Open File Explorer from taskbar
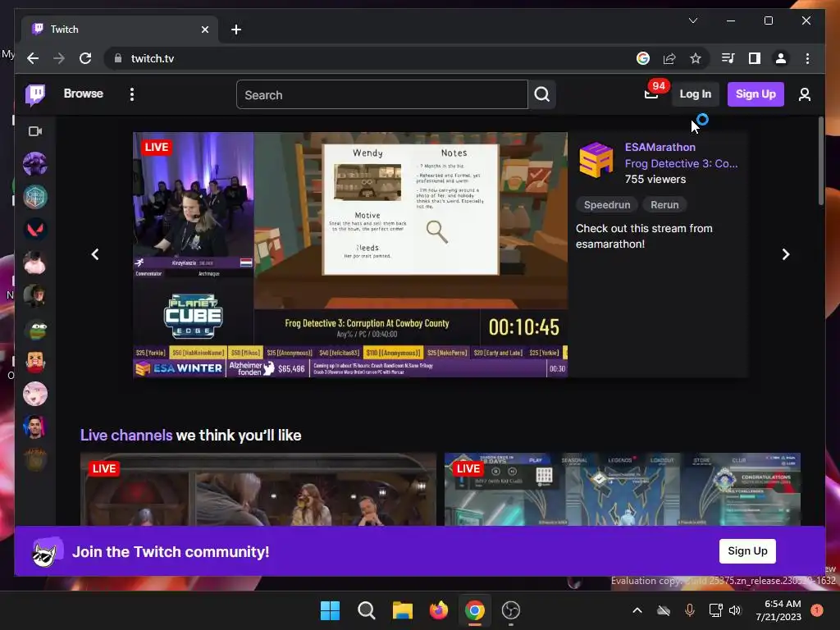The height and width of the screenshot is (630, 840). point(402,610)
